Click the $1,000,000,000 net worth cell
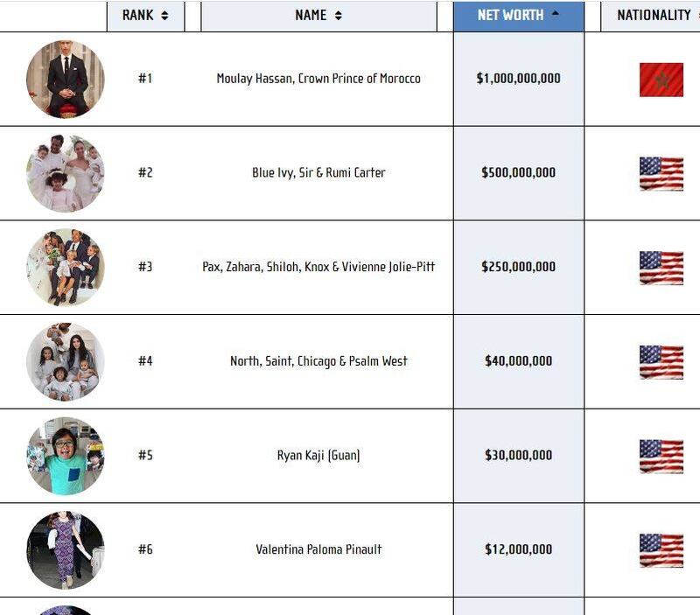The height and width of the screenshot is (615, 700). pyautogui.click(x=518, y=79)
